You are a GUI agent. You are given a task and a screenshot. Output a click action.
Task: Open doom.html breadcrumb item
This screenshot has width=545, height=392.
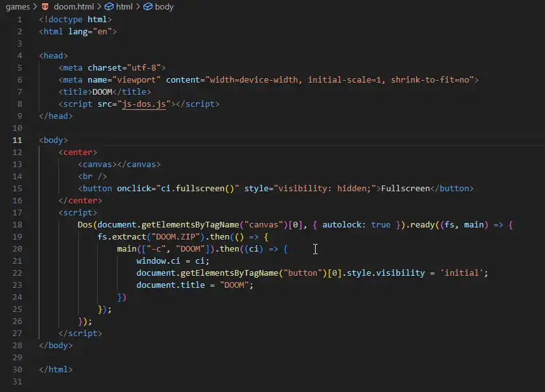click(74, 6)
